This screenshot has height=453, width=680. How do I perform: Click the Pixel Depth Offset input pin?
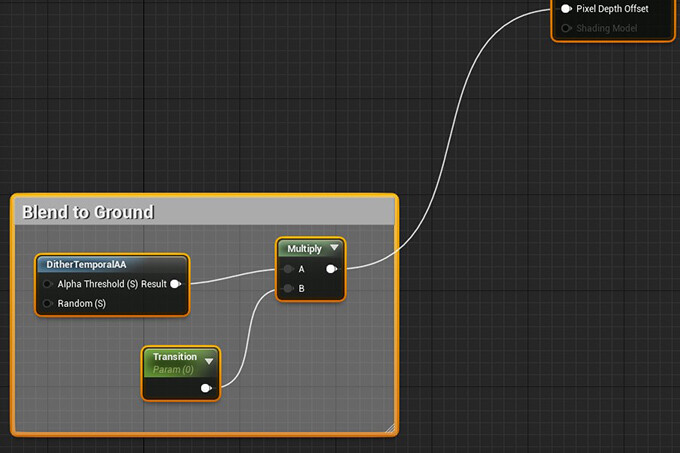point(566,9)
